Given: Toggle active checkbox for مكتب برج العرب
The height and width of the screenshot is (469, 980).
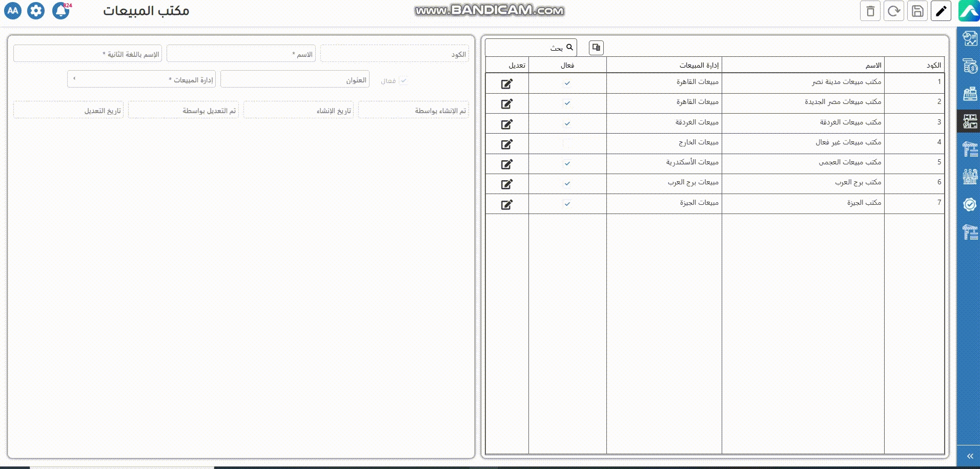Looking at the screenshot, I should [567, 183].
